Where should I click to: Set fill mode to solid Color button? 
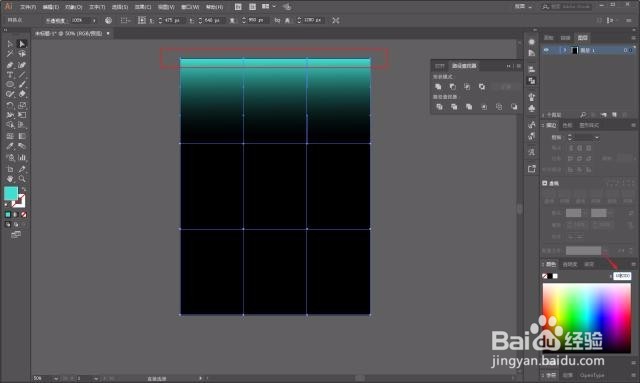[x=8, y=214]
